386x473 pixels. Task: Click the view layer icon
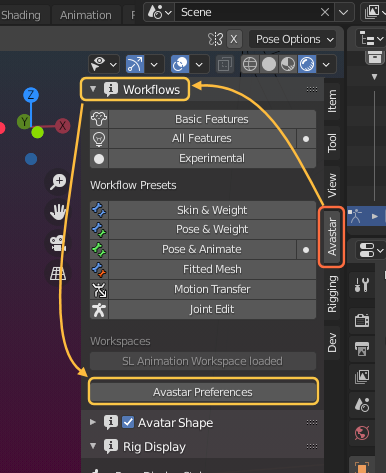pos(373,12)
